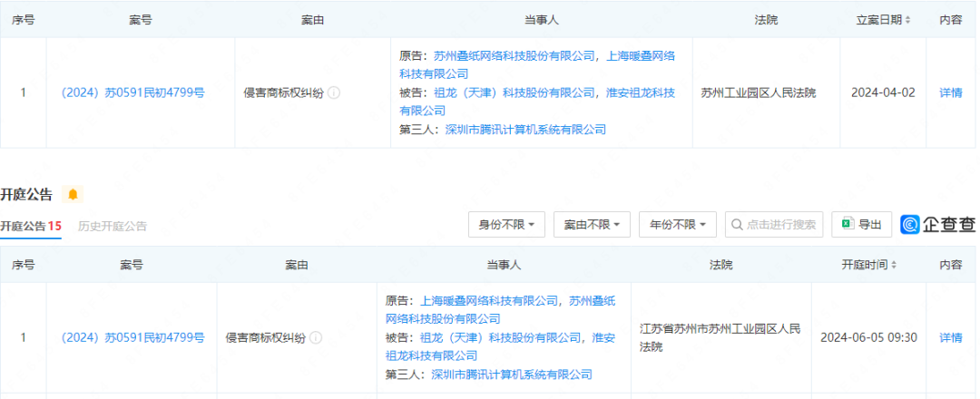The image size is (980, 399).
Task: Click the date 2024-04-02
Action: click(x=883, y=93)
